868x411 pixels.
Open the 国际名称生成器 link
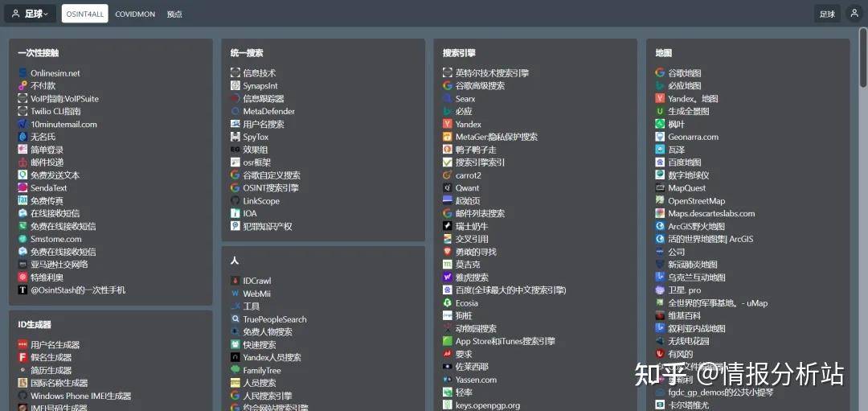[x=59, y=383]
